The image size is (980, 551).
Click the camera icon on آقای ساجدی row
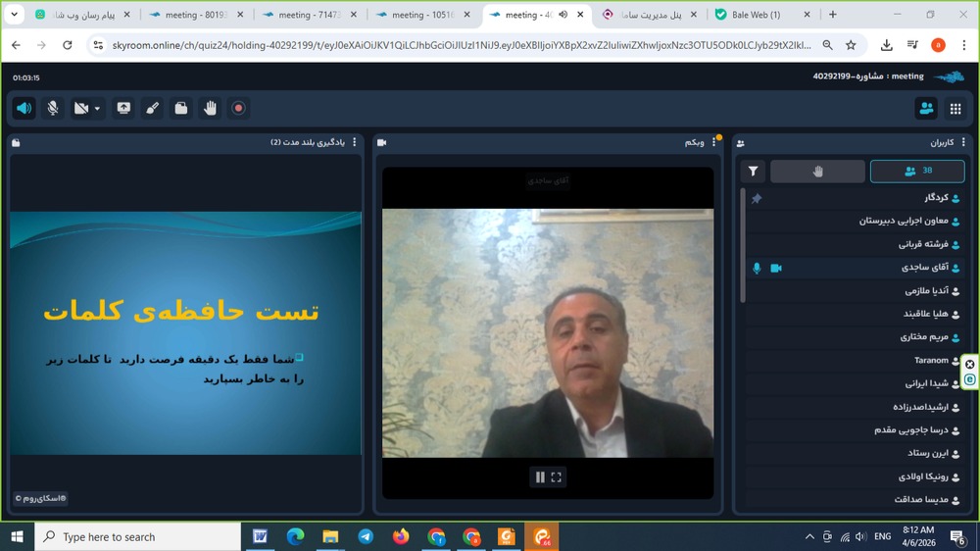pyautogui.click(x=775, y=268)
